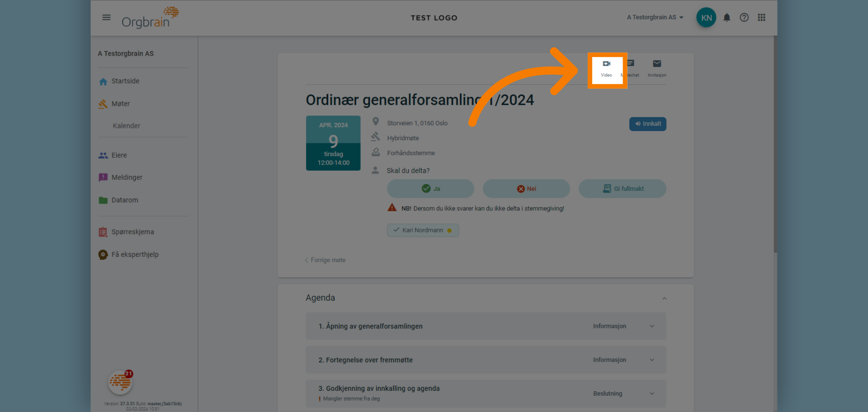Collapse the Agenda section

[664, 298]
